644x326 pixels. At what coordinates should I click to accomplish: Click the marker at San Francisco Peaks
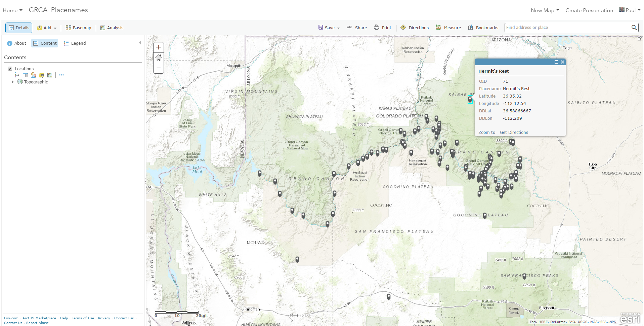[524, 276]
